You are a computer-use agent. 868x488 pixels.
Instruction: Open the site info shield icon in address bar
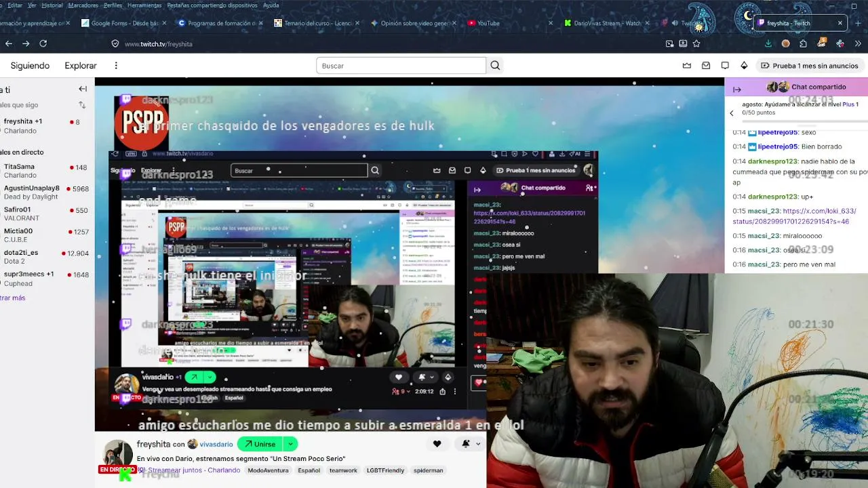tap(116, 43)
